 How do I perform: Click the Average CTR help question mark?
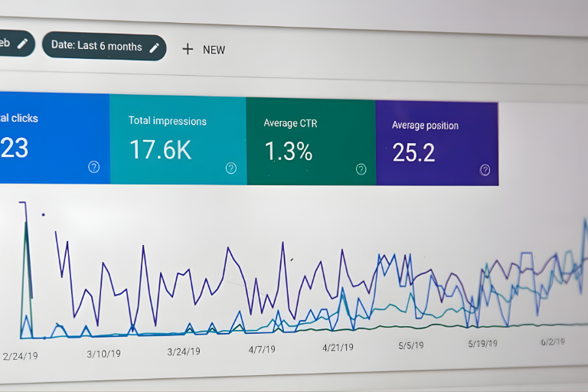(x=361, y=169)
